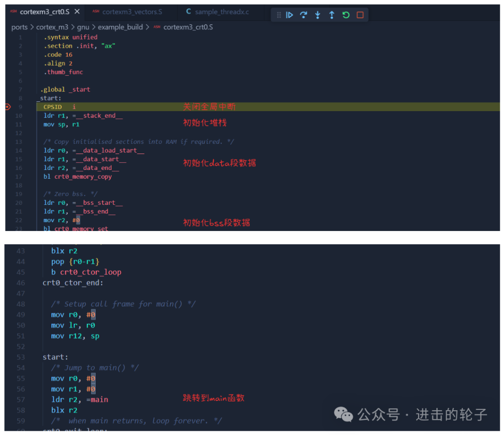Open the gnu breadcrumb segment
The image size is (504, 435).
83,27
